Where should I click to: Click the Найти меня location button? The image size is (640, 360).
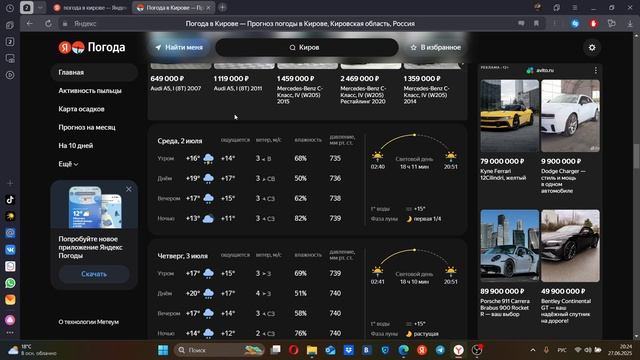[x=179, y=47]
